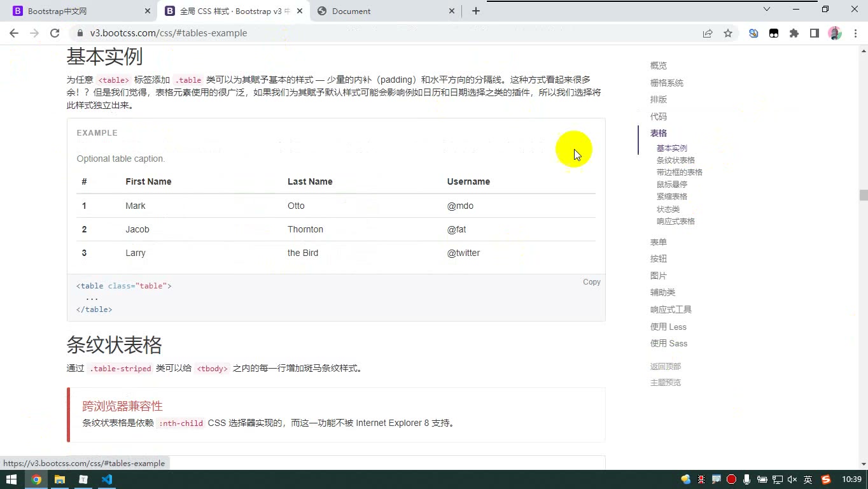Screen dimensions: 868x489
Task: Close the Document tab
Action: [452, 11]
